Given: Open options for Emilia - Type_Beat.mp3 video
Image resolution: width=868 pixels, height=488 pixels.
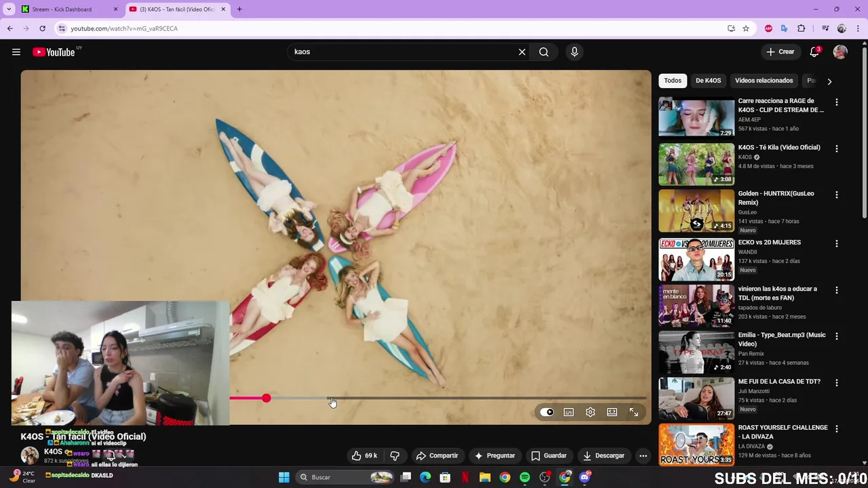Looking at the screenshot, I should point(836,336).
